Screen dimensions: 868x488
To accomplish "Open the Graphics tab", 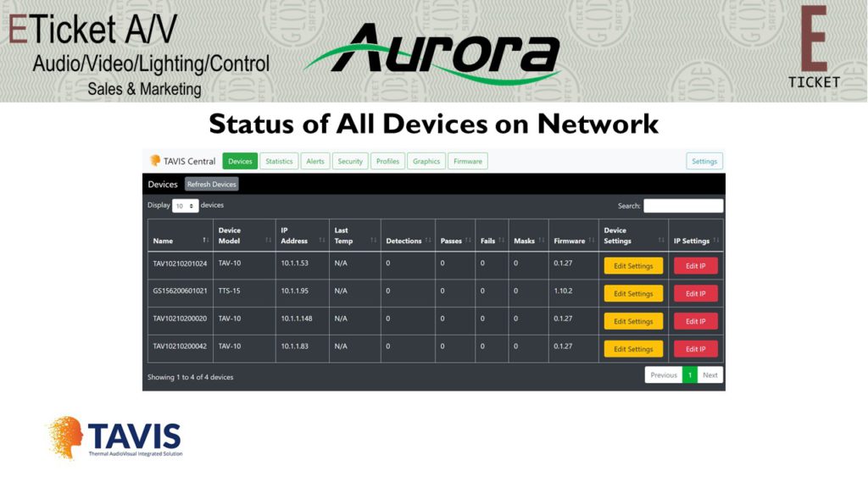I will [x=426, y=161].
